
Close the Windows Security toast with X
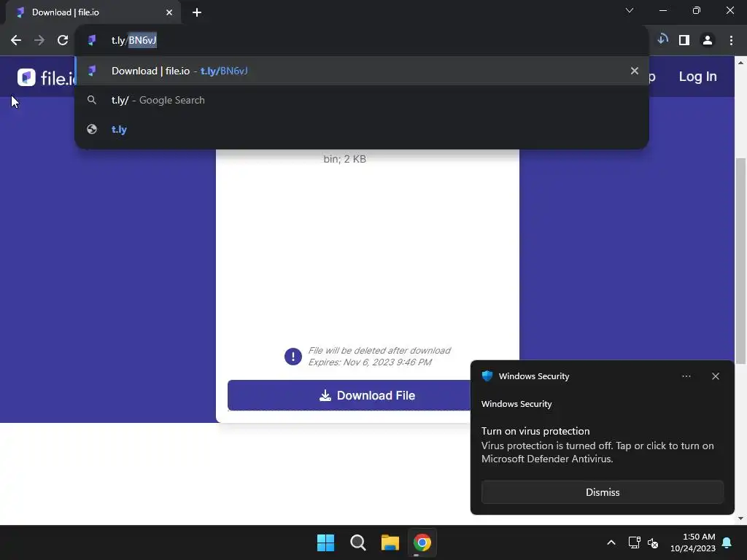[x=716, y=376]
